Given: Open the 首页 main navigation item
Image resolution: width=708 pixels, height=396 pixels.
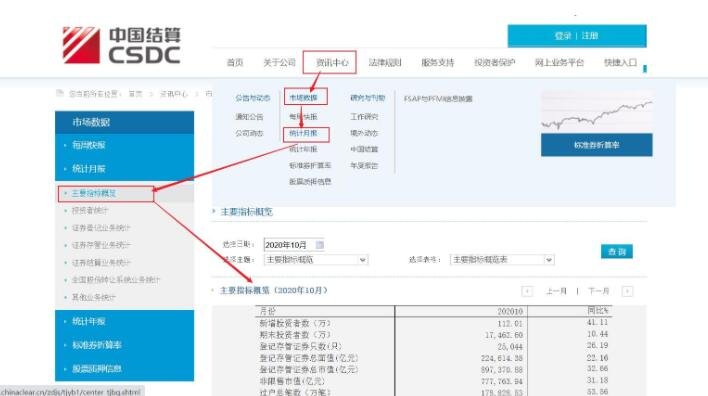Looking at the screenshot, I should [x=235, y=62].
